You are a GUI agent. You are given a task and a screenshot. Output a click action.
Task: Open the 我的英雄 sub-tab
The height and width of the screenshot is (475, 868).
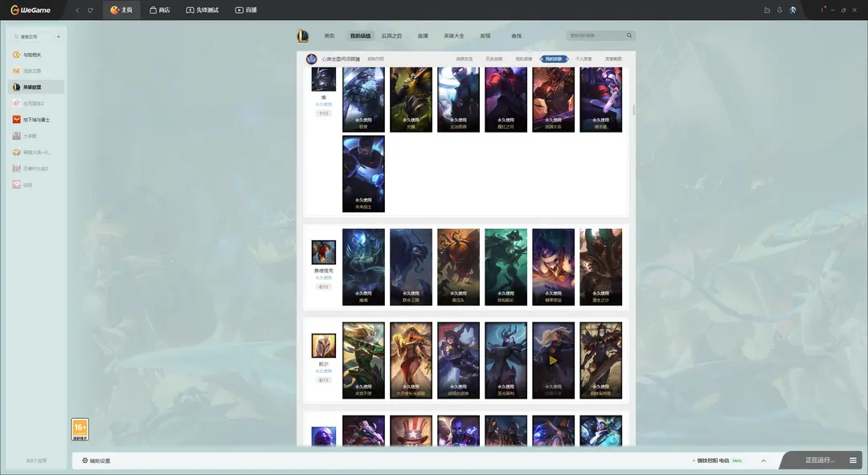524,59
